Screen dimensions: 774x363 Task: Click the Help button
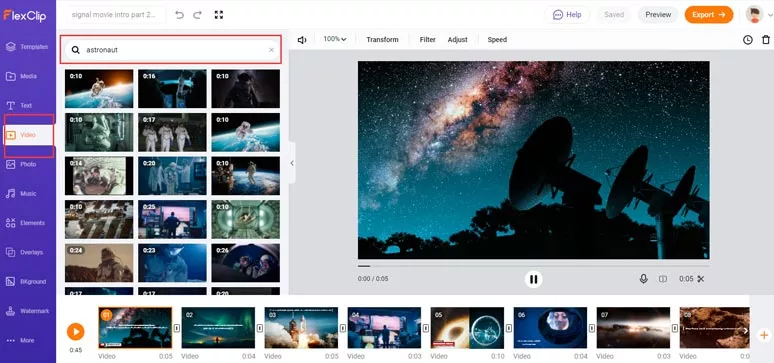coord(567,15)
